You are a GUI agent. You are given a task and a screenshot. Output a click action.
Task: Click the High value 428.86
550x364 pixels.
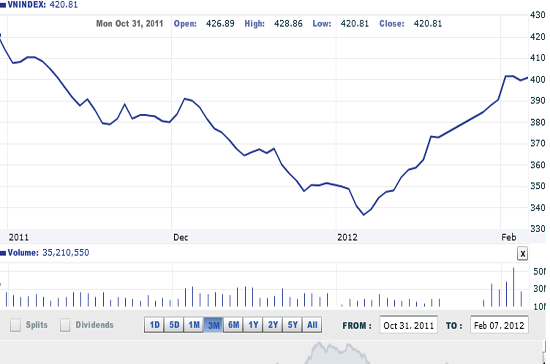coord(288,24)
